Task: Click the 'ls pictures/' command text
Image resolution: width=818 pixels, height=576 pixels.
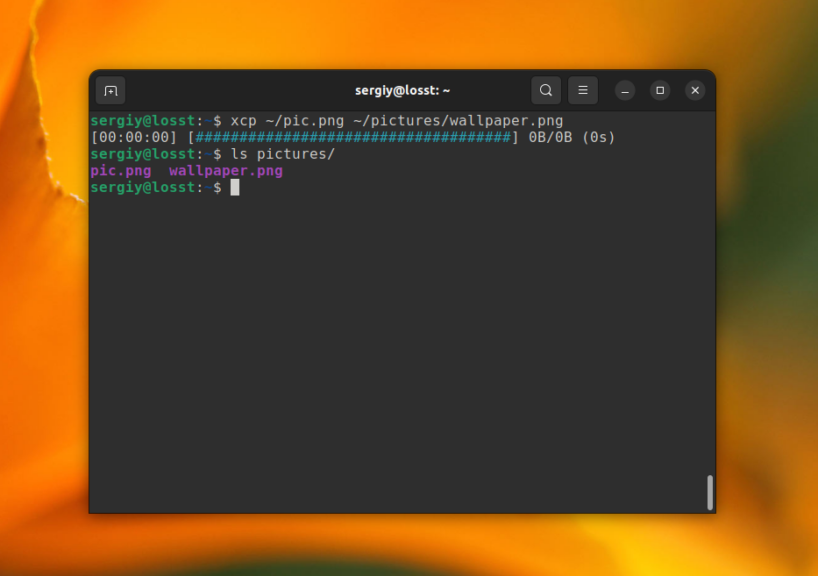Action: pyautogui.click(x=282, y=154)
